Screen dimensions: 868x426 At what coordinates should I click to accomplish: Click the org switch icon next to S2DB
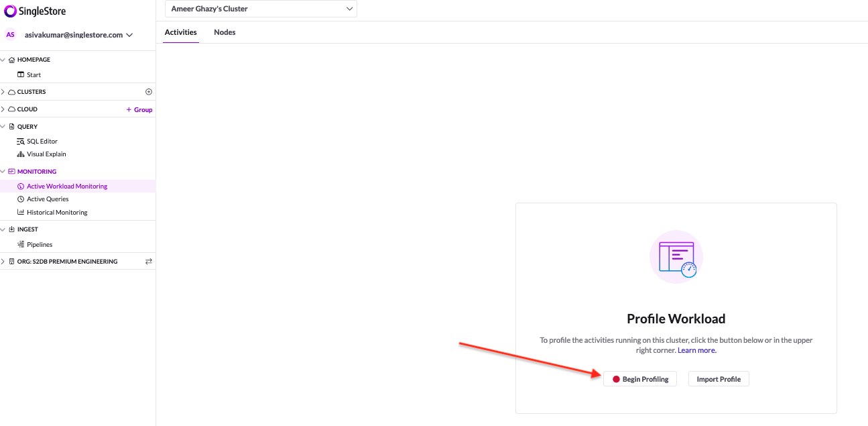click(149, 261)
